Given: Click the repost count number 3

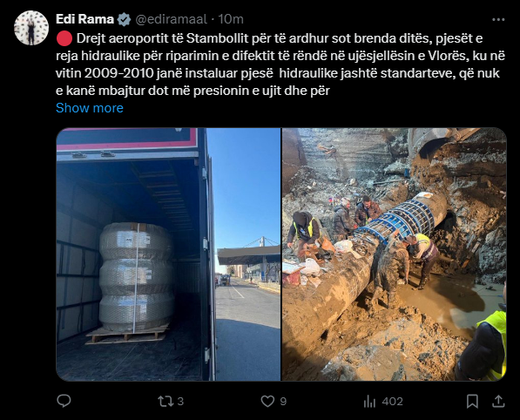Looking at the screenshot, I should (180, 402).
